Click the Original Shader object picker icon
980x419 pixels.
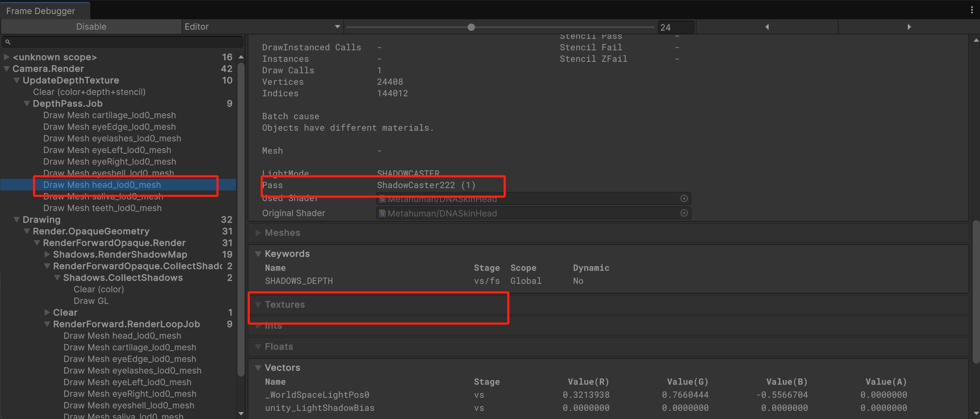click(684, 213)
